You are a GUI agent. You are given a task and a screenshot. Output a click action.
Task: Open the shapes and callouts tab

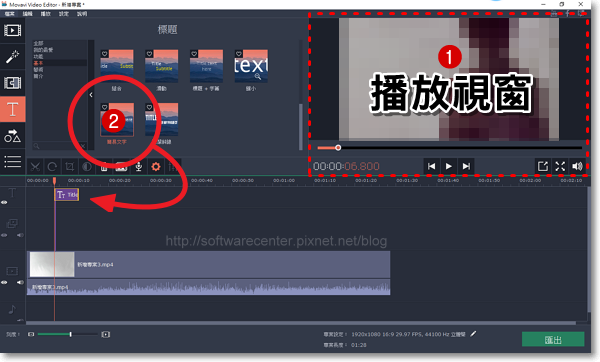pos(13,136)
